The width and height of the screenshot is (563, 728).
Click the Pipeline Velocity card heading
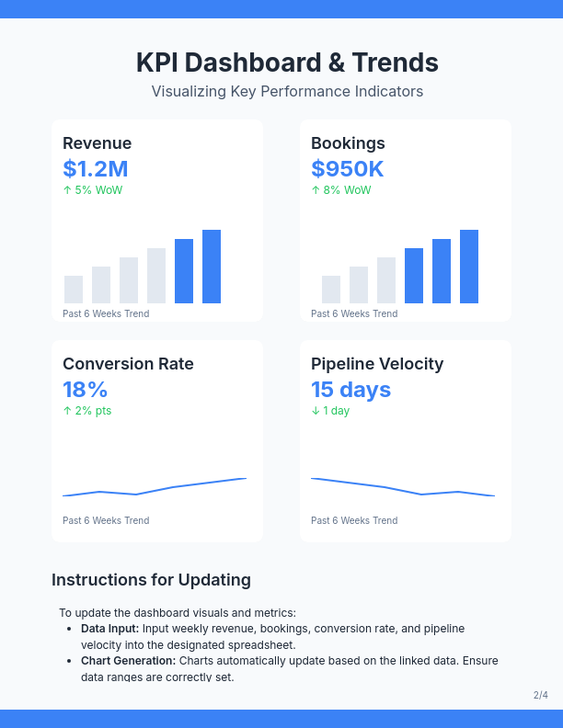[x=377, y=364]
